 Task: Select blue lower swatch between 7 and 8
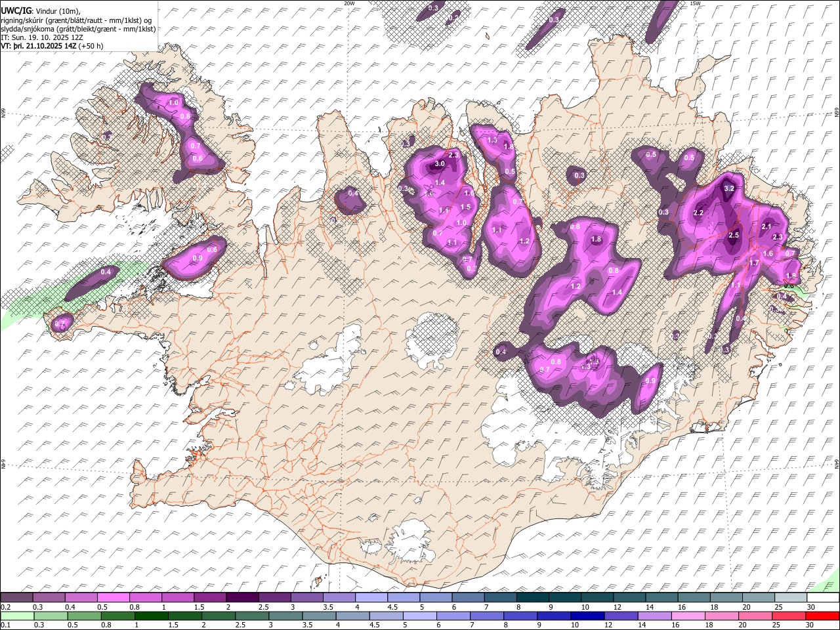coord(486,616)
